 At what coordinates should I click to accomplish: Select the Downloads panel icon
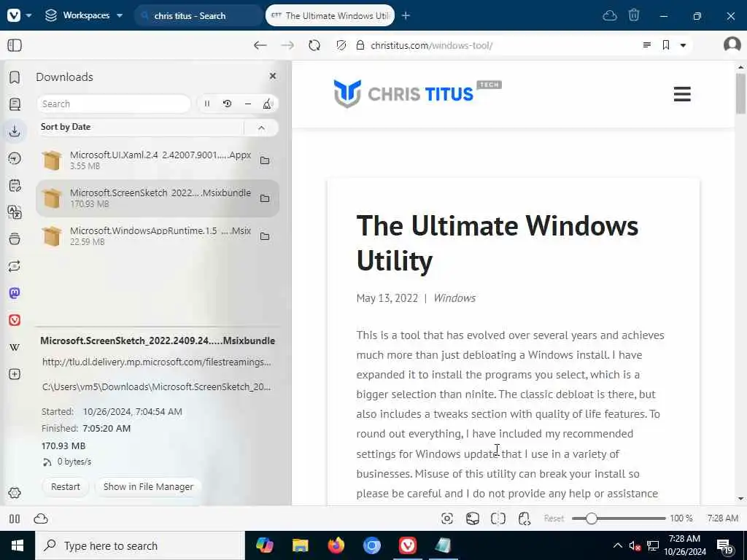(15, 131)
